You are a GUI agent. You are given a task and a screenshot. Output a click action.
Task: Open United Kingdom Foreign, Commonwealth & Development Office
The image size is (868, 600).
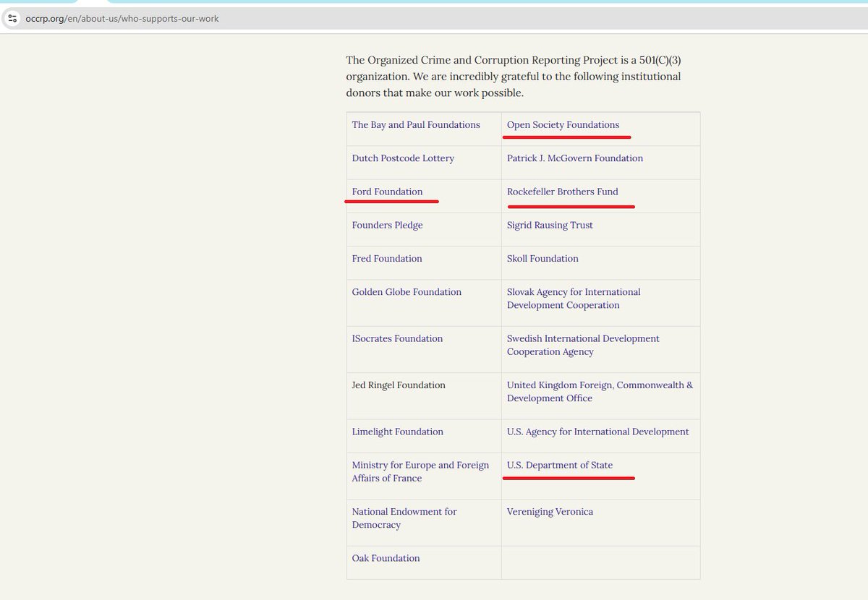click(600, 392)
